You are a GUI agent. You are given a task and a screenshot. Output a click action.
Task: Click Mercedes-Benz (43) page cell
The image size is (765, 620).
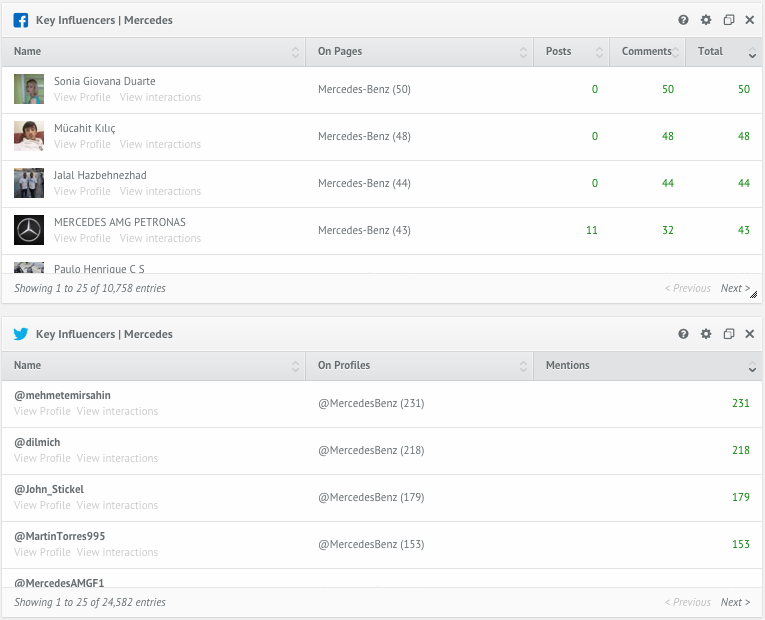tap(364, 230)
